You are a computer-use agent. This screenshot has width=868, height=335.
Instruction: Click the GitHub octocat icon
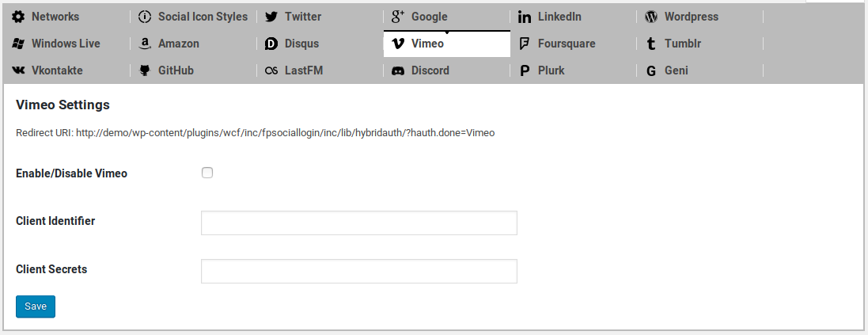pos(145,70)
